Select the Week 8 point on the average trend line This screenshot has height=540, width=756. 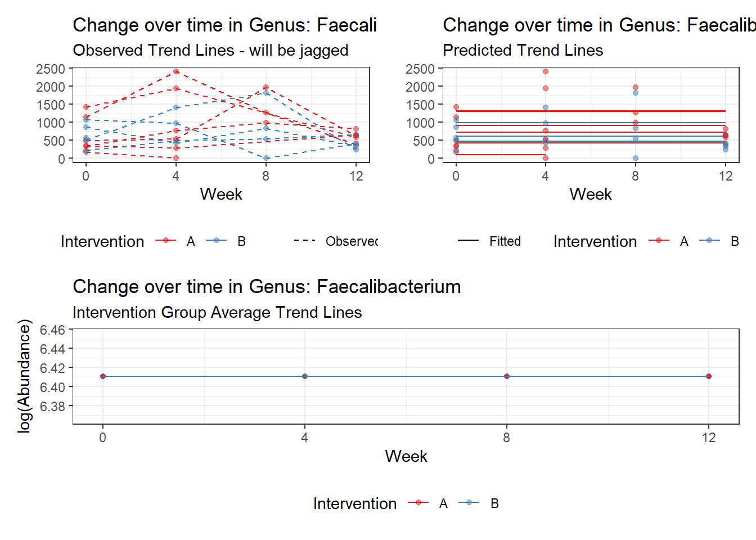point(507,376)
